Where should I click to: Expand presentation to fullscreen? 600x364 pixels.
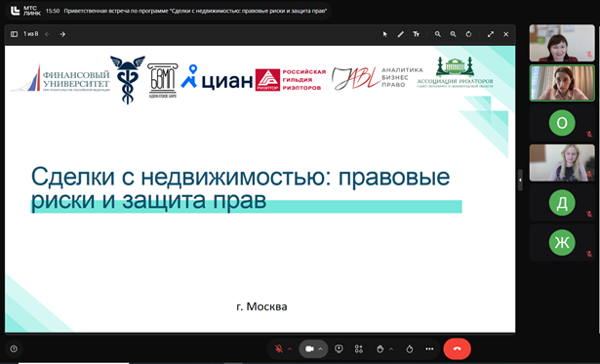(490, 34)
